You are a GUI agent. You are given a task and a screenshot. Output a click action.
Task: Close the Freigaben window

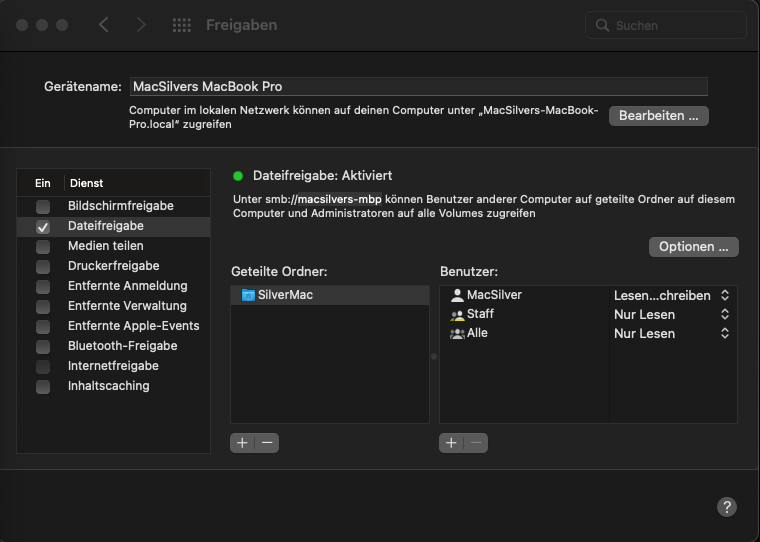tap(22, 25)
